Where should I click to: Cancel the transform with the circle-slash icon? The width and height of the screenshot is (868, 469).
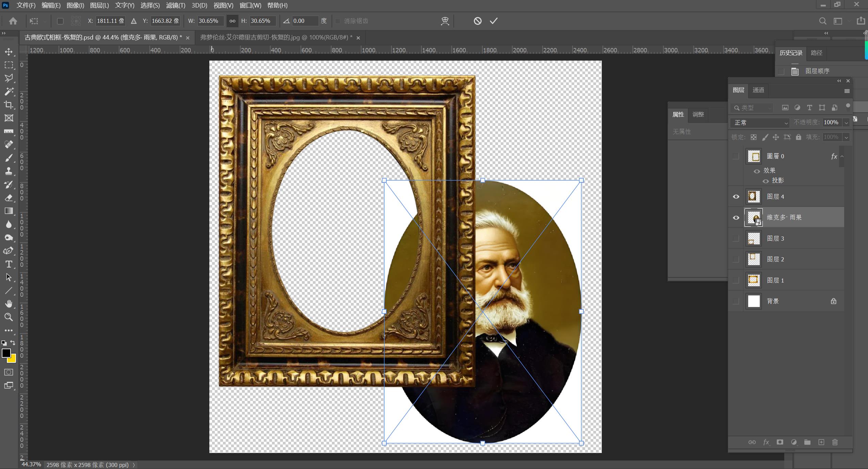pos(478,21)
